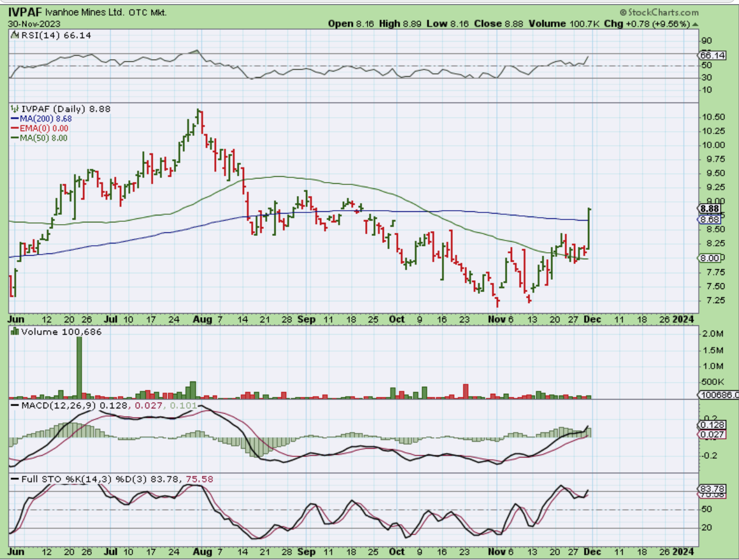Click the 0.027 signal value tag on axis
This screenshot has width=739, height=560.
[x=713, y=434]
